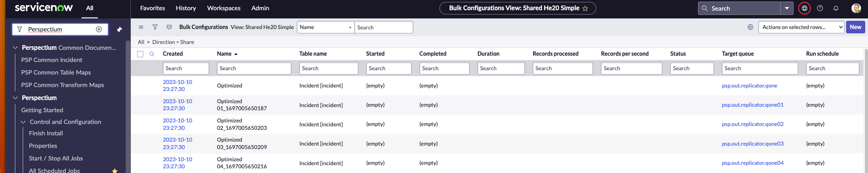
Task: Pin the navigation menu panel
Action: coord(119,29)
